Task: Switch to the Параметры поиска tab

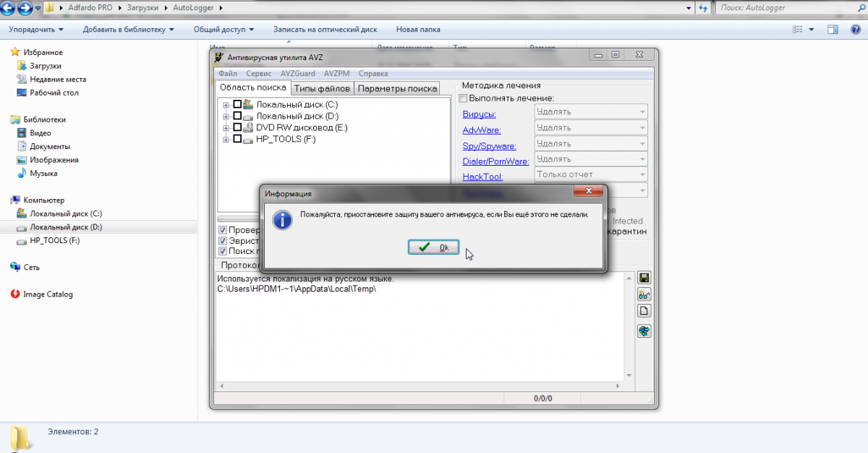Action: click(x=397, y=88)
